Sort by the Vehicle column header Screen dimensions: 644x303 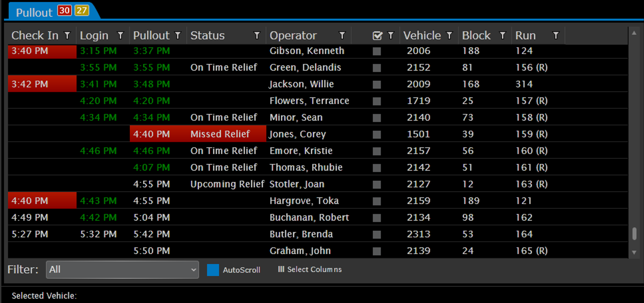422,35
